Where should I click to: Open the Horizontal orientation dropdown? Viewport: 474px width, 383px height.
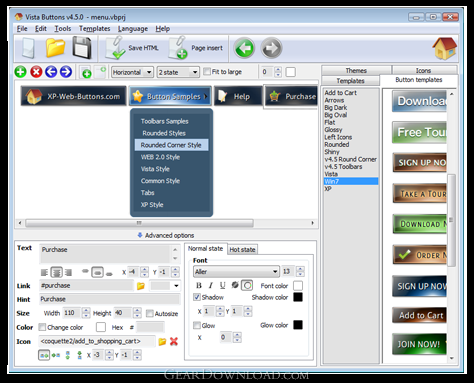(x=132, y=72)
